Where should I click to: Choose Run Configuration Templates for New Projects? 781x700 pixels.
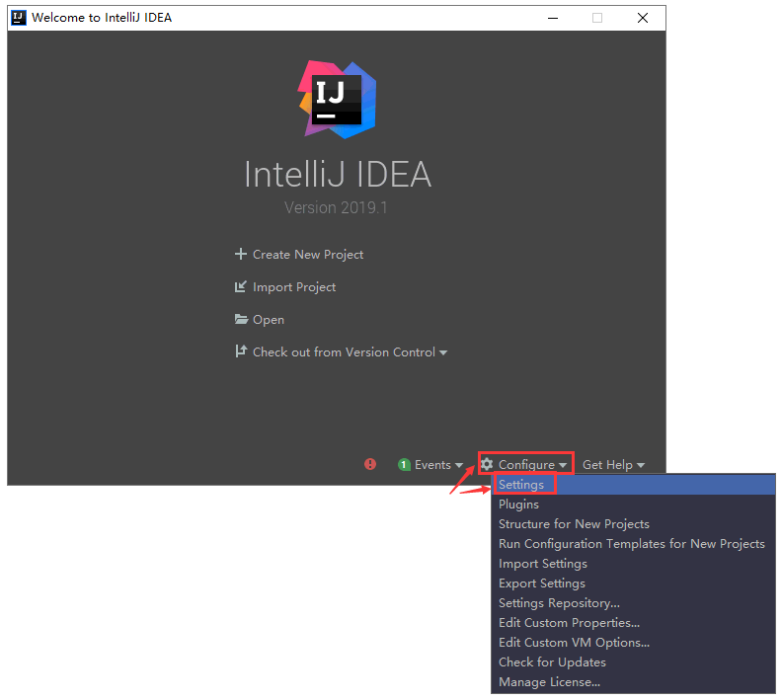coord(633,544)
